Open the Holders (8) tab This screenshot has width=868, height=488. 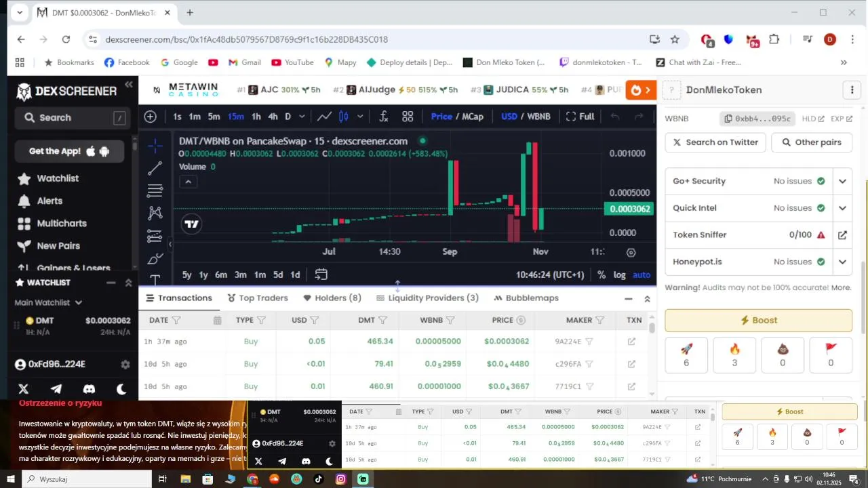pos(332,298)
